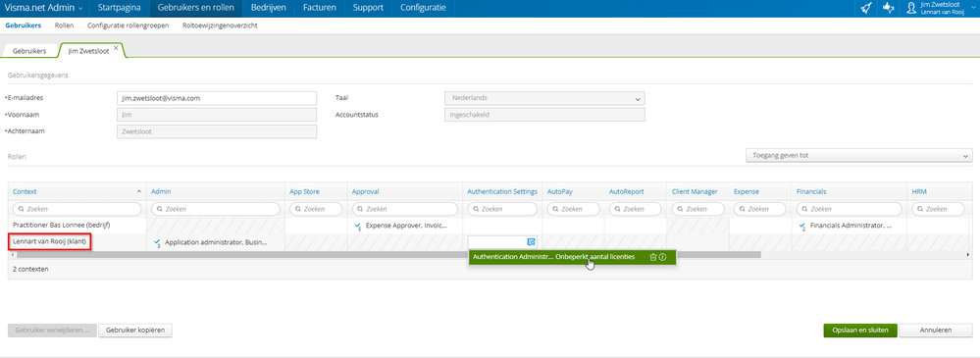This screenshot has height=358, width=980.
Task: Click the App Store column search field
Action: point(316,209)
